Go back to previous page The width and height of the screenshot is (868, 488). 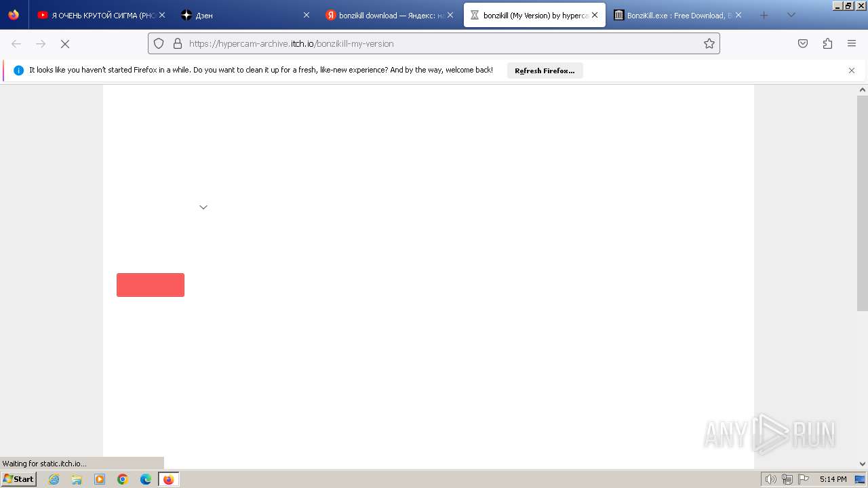[16, 43]
